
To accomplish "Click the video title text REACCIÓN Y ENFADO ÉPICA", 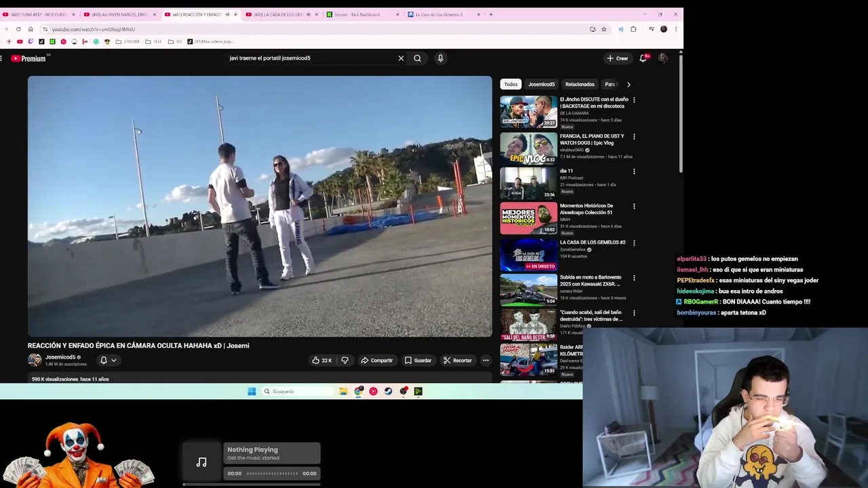I will pyautogui.click(x=138, y=346).
